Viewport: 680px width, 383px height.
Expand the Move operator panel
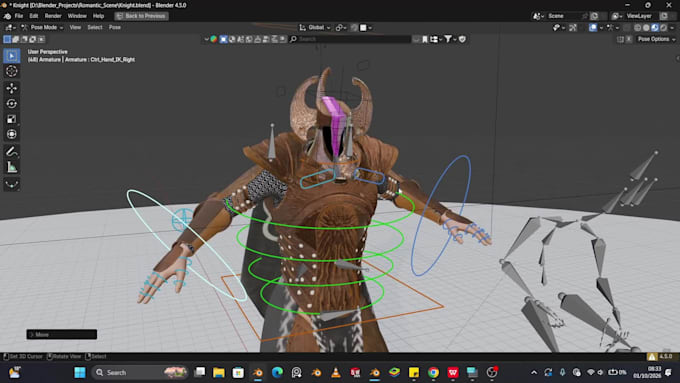pos(62,334)
